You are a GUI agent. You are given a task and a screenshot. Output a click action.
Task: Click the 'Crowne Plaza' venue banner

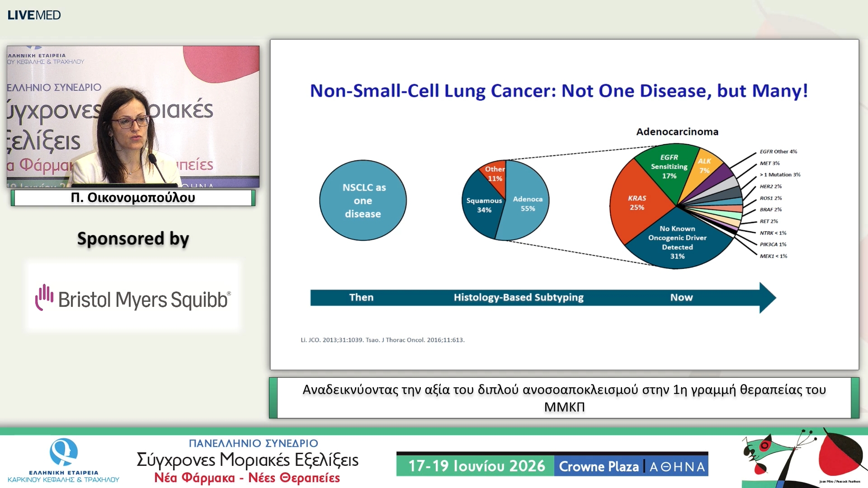599,466
